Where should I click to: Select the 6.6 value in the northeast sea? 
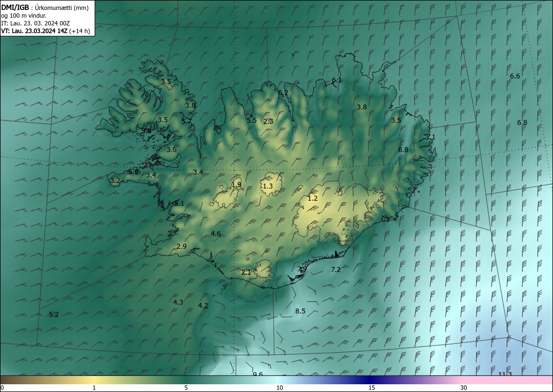click(x=515, y=76)
